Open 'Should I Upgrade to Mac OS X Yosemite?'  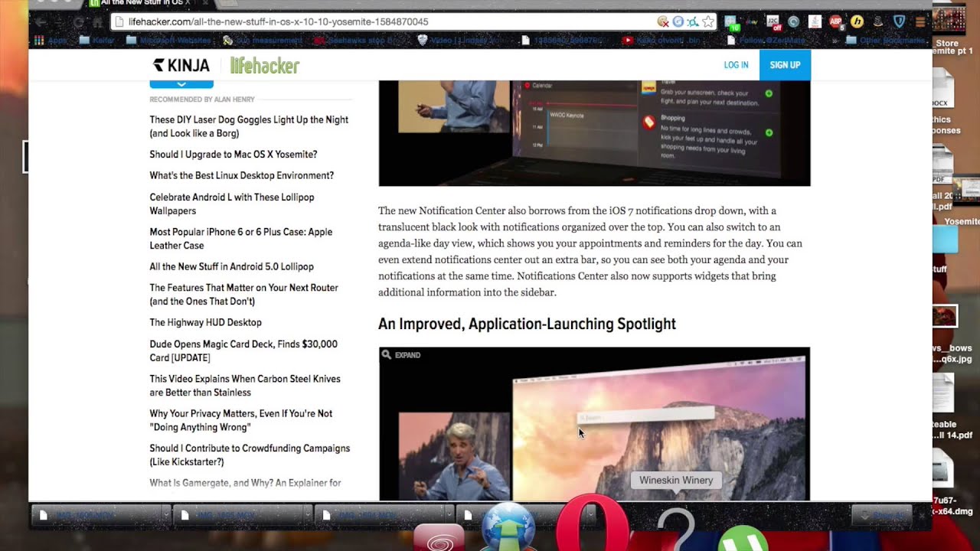(x=234, y=155)
